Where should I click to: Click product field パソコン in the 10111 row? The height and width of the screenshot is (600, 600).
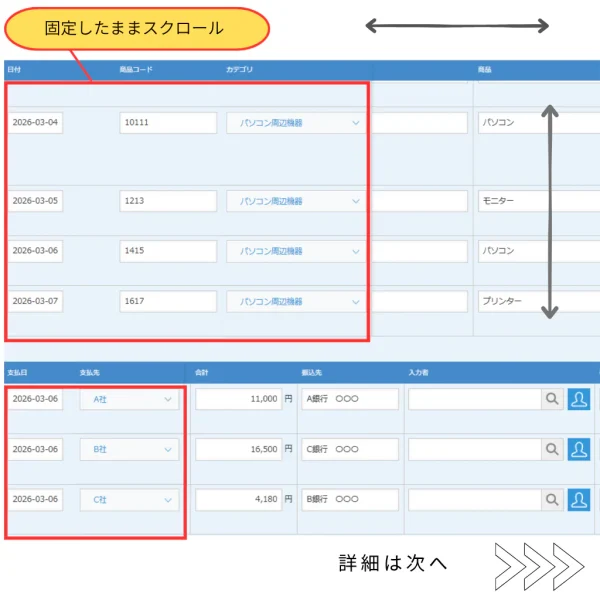[539, 123]
